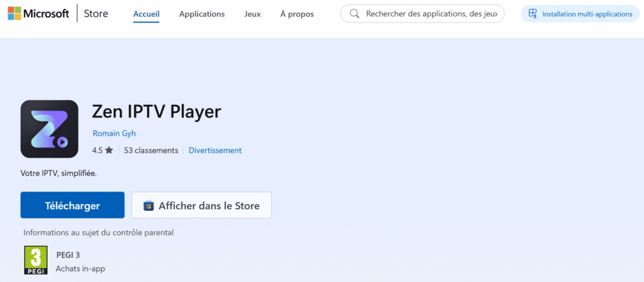This screenshot has height=282, width=644.
Task: Open the À propos page
Action: (297, 14)
